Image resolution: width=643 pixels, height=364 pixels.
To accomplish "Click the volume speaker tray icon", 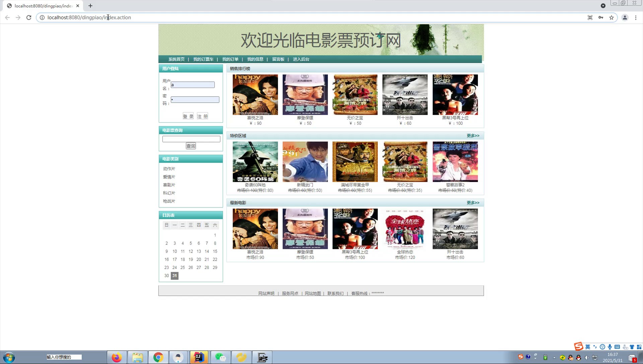I will [x=587, y=358].
